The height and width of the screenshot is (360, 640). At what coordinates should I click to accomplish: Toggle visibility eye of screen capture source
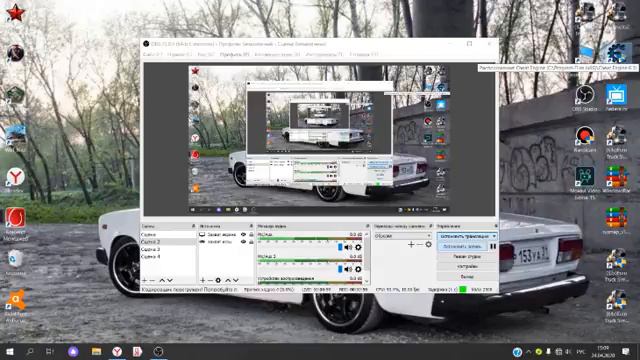243,235
